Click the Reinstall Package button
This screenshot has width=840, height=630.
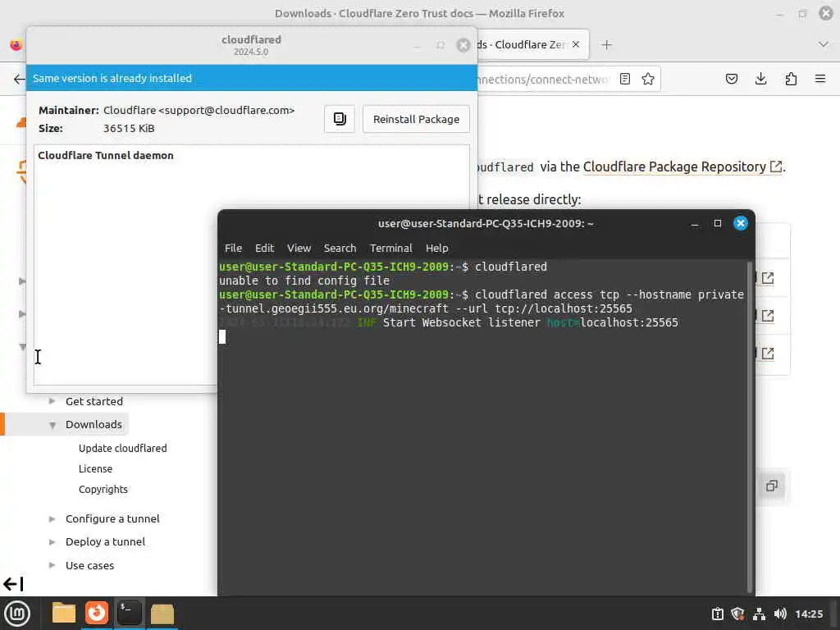[416, 119]
